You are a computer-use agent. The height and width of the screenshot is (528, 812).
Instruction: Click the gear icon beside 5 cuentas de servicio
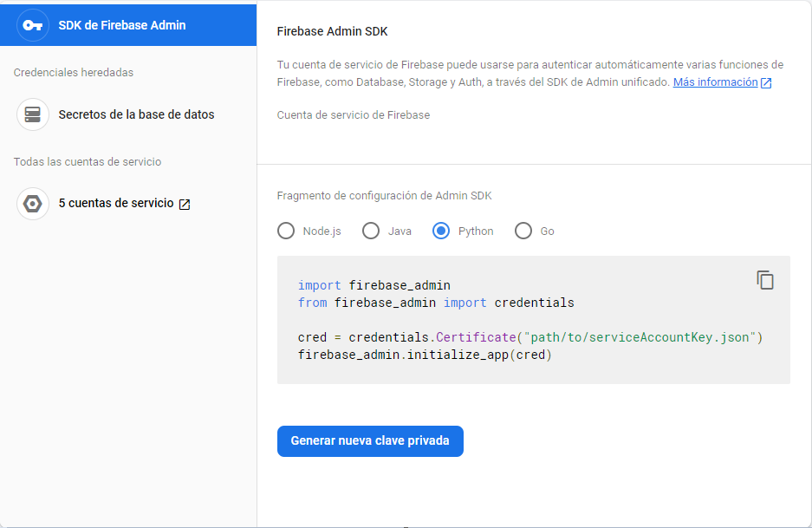click(32, 204)
